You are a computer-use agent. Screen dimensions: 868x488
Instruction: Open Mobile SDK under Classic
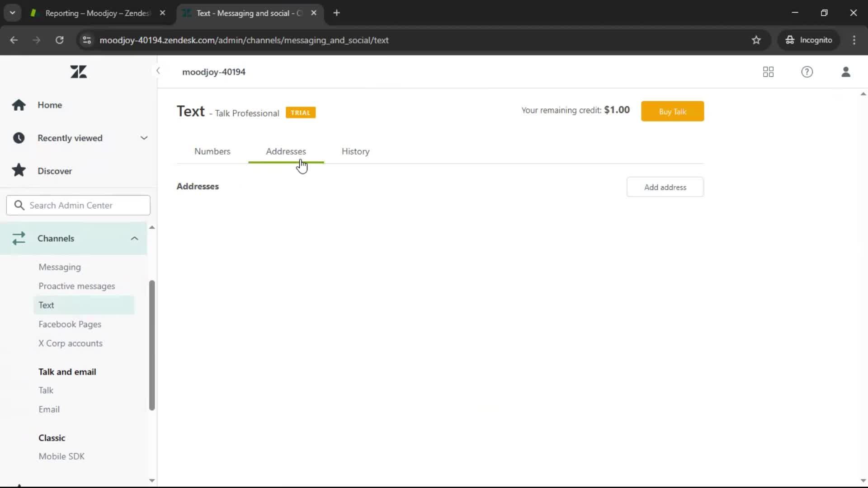pos(61,456)
